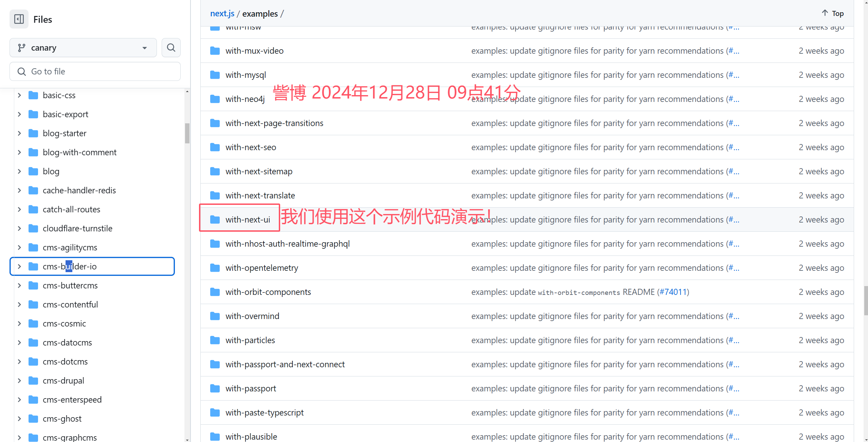Click the blog-starter folder icon
This screenshot has height=442, width=868.
33,133
